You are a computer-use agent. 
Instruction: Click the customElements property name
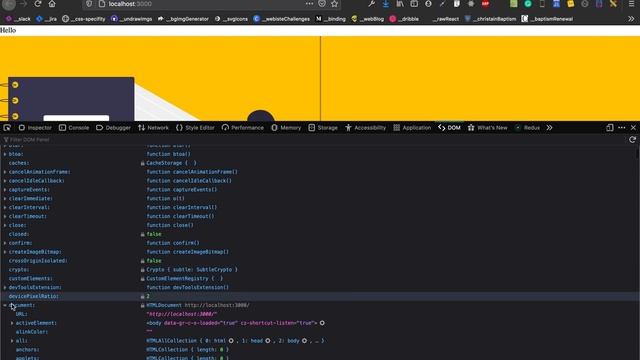(31, 279)
